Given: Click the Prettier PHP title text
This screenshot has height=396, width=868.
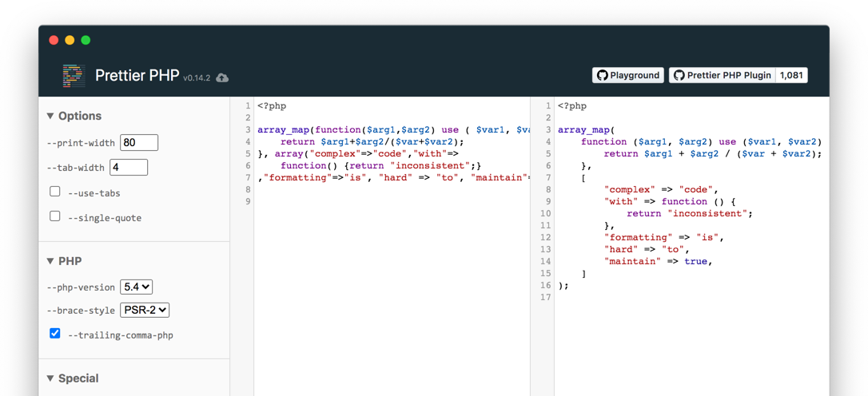Looking at the screenshot, I should [137, 76].
